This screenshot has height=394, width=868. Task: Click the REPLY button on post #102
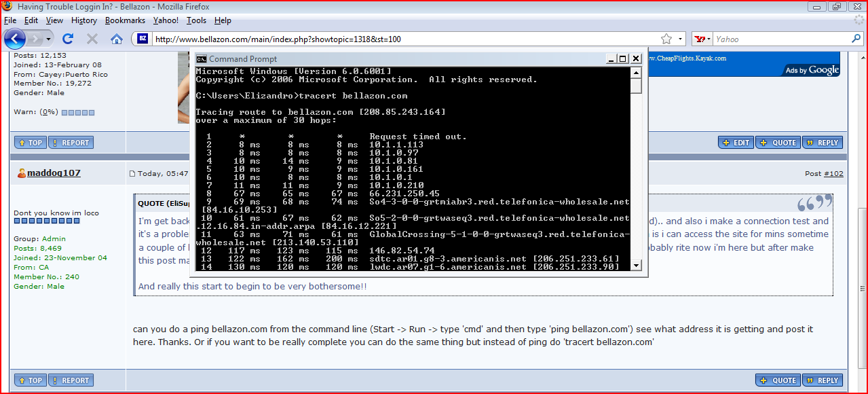point(821,380)
